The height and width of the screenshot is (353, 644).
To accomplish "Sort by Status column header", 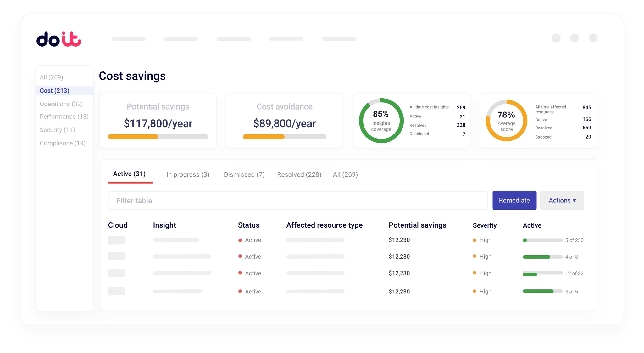I will pos(249,225).
